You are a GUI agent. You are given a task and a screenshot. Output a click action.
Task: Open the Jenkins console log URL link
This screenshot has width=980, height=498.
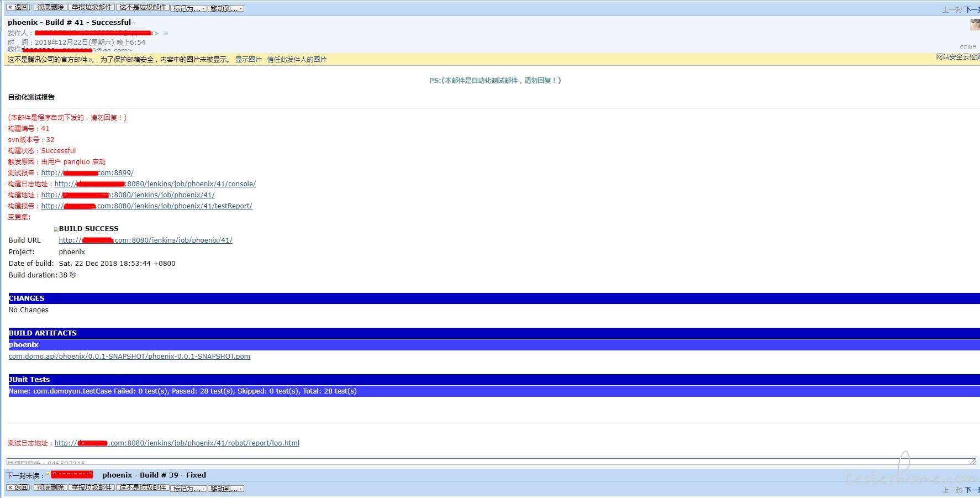(155, 184)
